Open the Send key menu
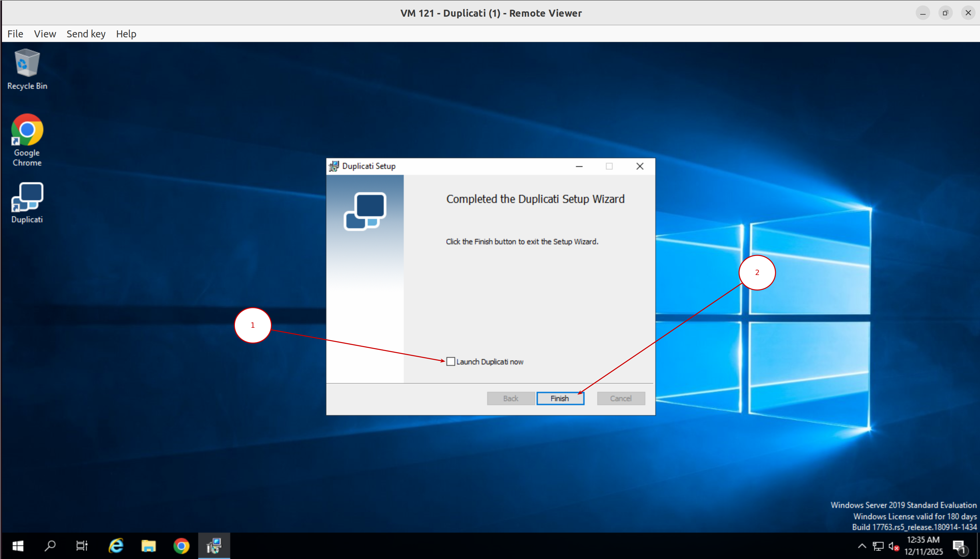Viewport: 980px width, 559px height. point(86,34)
